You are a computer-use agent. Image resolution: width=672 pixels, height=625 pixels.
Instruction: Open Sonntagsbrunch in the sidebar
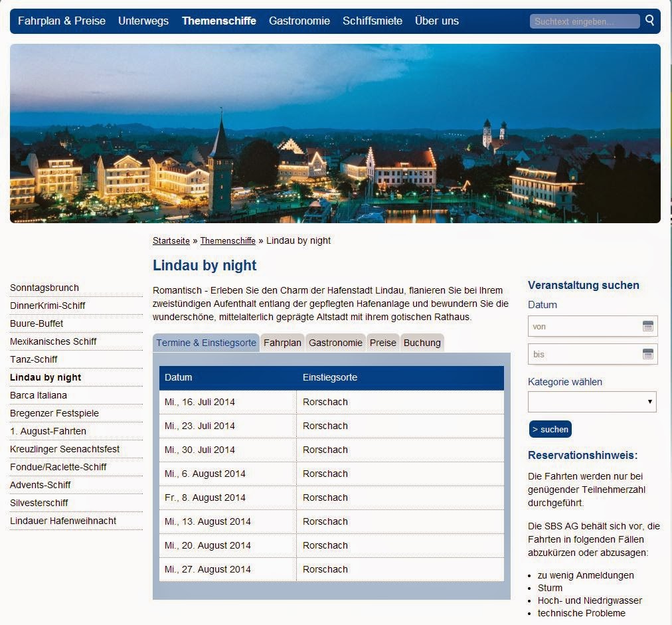coord(44,288)
